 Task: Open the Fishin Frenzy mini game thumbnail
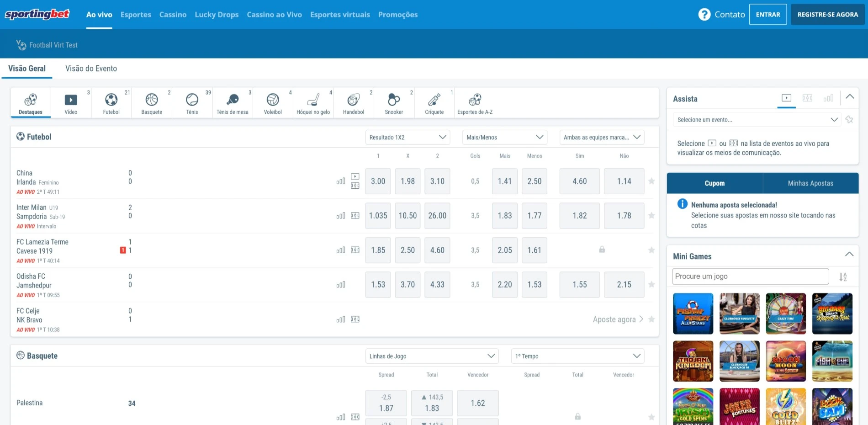(x=693, y=313)
